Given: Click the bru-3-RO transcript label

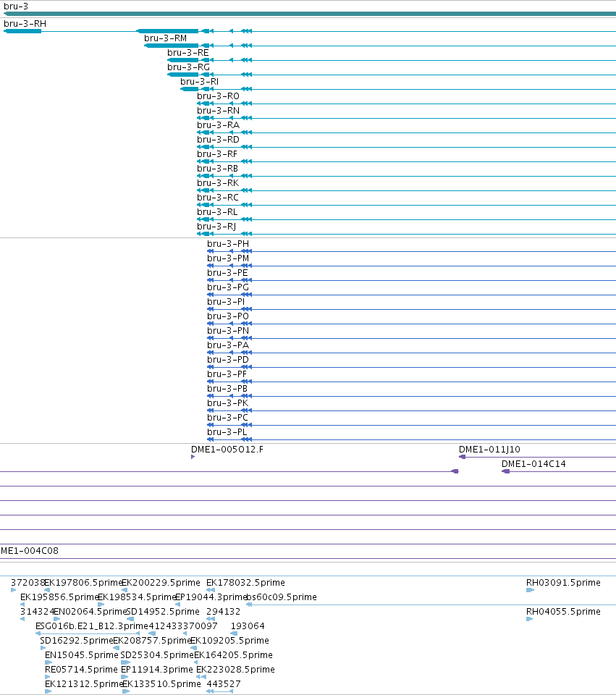Looking at the screenshot, I should (218, 96).
